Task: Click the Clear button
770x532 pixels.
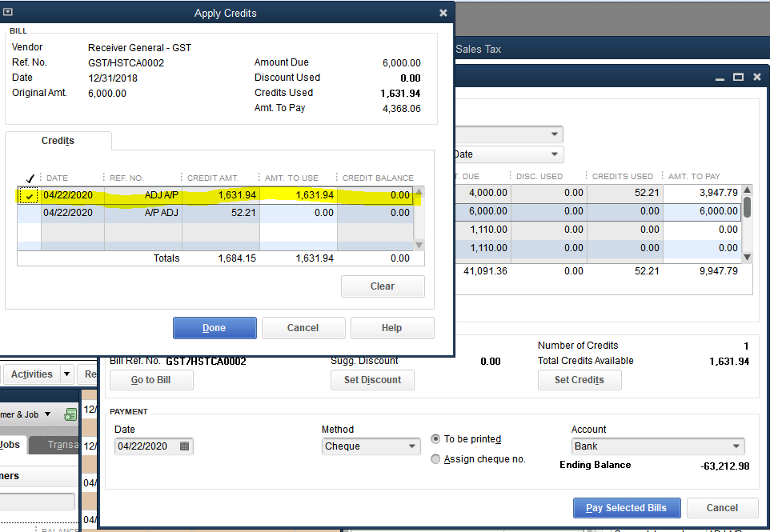Action: click(383, 286)
